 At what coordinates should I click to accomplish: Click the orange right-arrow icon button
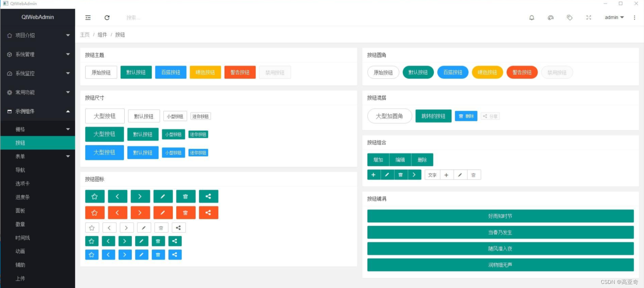click(x=140, y=213)
